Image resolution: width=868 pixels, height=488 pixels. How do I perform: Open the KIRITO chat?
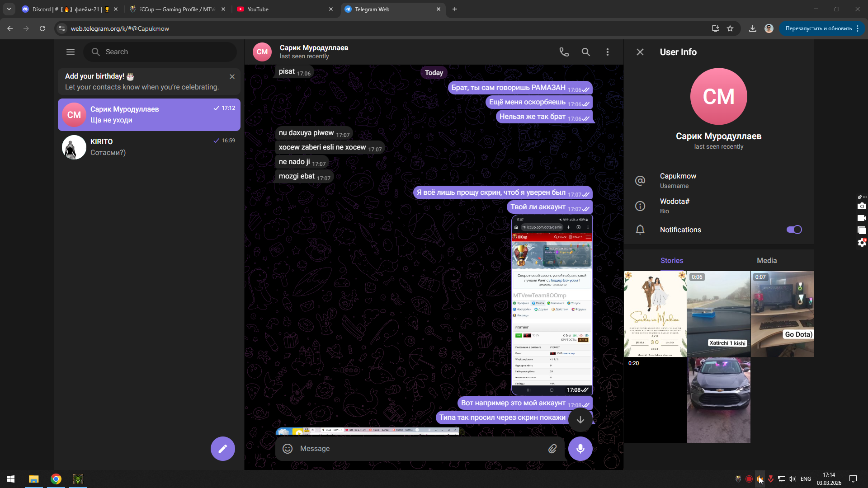coord(149,147)
